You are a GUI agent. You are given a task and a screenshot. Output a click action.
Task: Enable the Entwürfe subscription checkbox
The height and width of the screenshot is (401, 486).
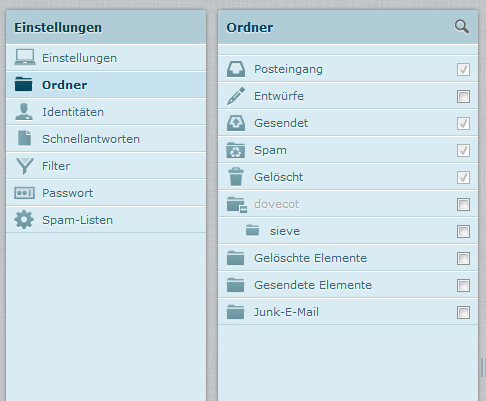[463, 96]
